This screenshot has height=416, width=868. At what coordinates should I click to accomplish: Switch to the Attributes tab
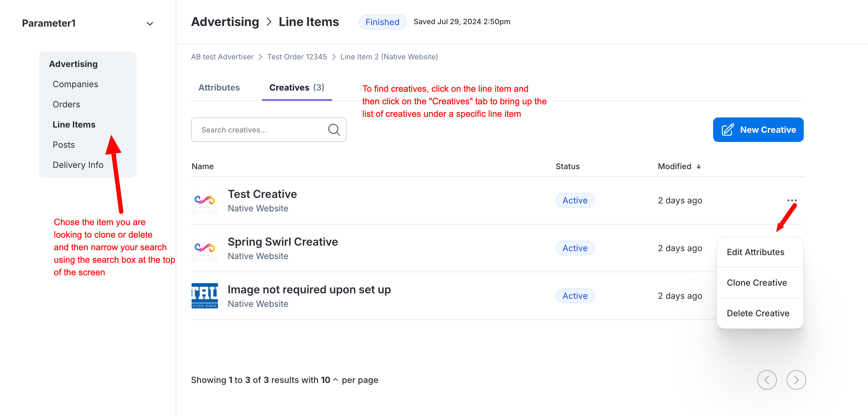(x=219, y=87)
